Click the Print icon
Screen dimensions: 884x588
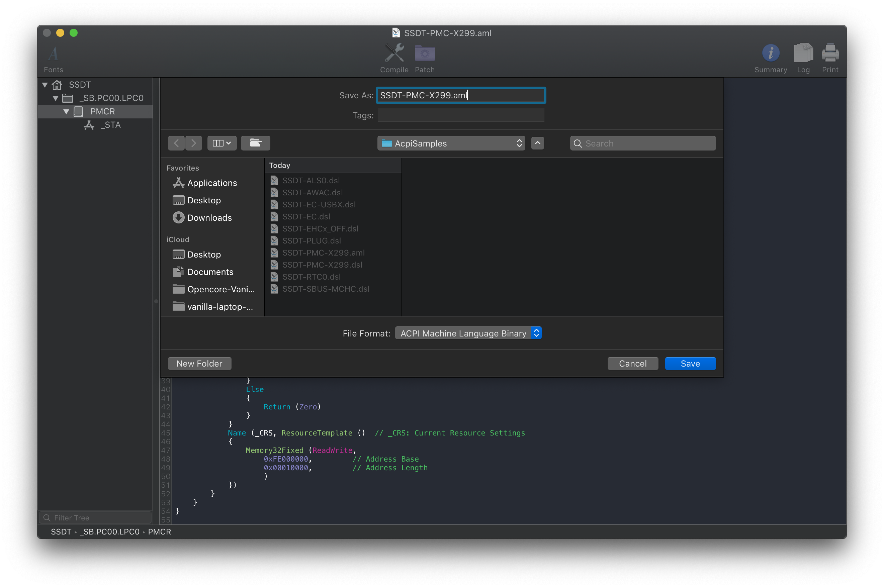(x=830, y=54)
